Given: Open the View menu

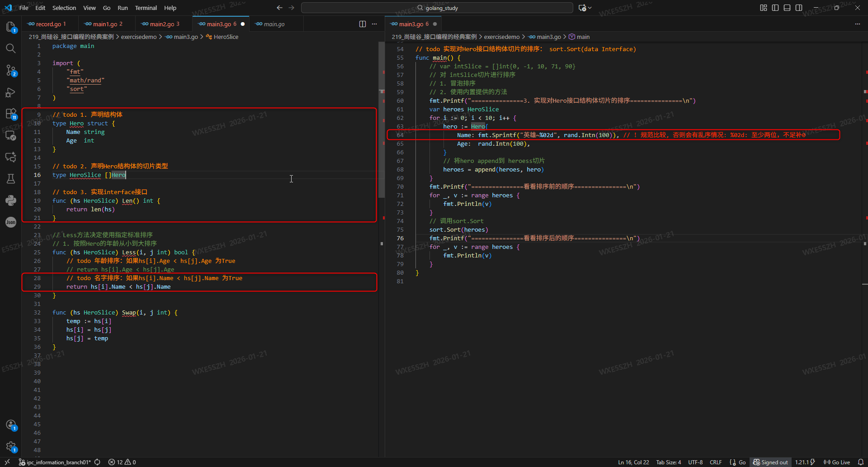Looking at the screenshot, I should [x=90, y=8].
